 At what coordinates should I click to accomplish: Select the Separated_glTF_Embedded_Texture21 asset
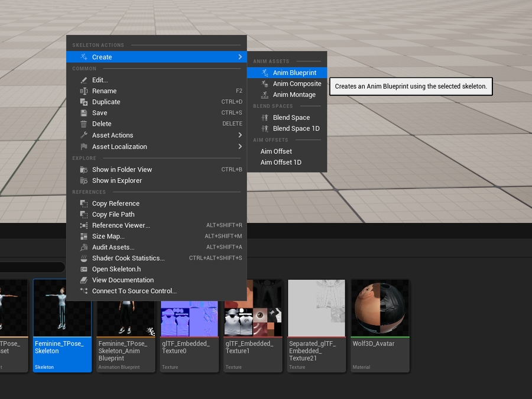[x=316, y=308]
